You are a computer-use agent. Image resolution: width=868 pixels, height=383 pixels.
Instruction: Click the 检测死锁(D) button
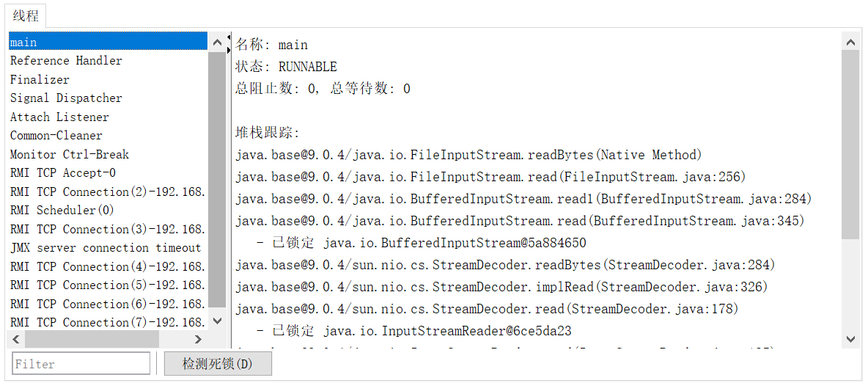point(218,364)
